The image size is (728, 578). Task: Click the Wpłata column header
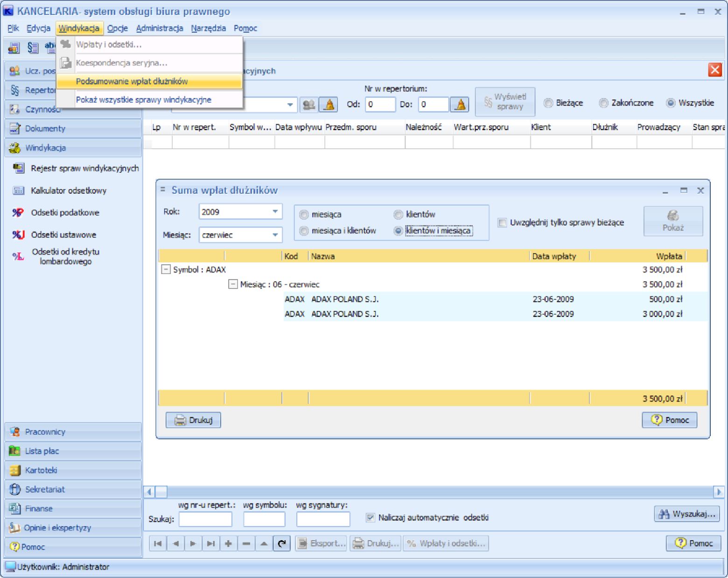(638, 256)
